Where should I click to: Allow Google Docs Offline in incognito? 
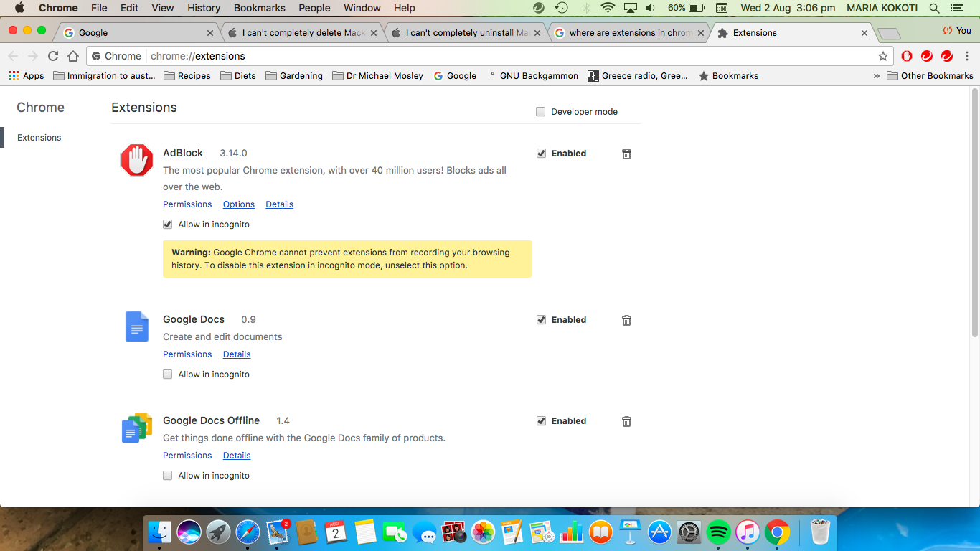click(x=167, y=476)
